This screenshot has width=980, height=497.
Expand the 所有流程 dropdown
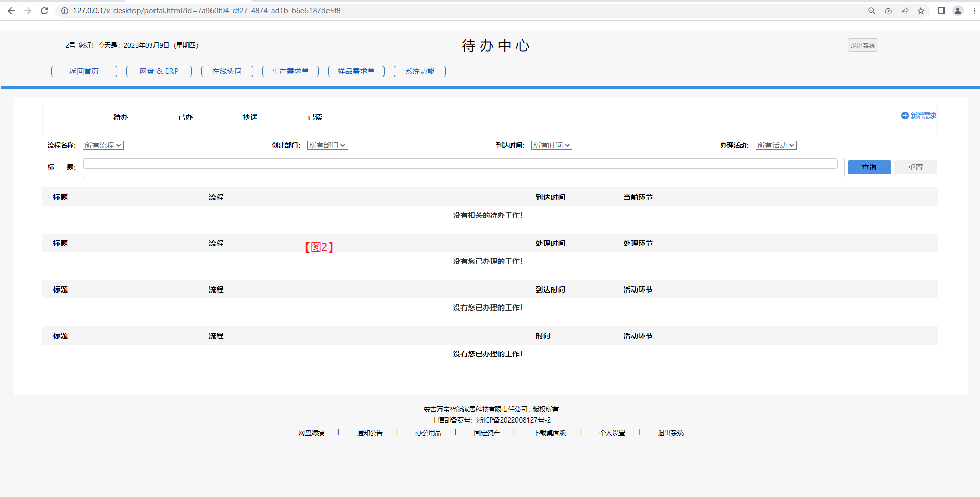(x=103, y=145)
